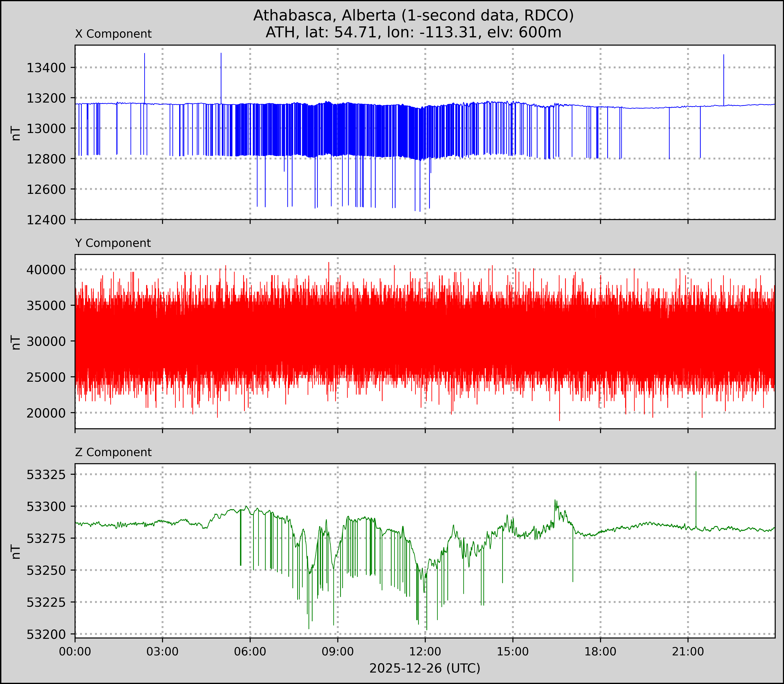Screen dimensions: 784x684
Task: Click the 06:00 time axis label
Action: tap(250, 652)
